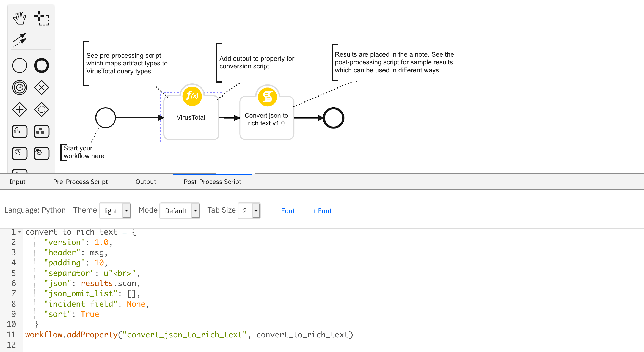
Task: Pick the service task gear in palette
Action: pyautogui.click(x=42, y=153)
